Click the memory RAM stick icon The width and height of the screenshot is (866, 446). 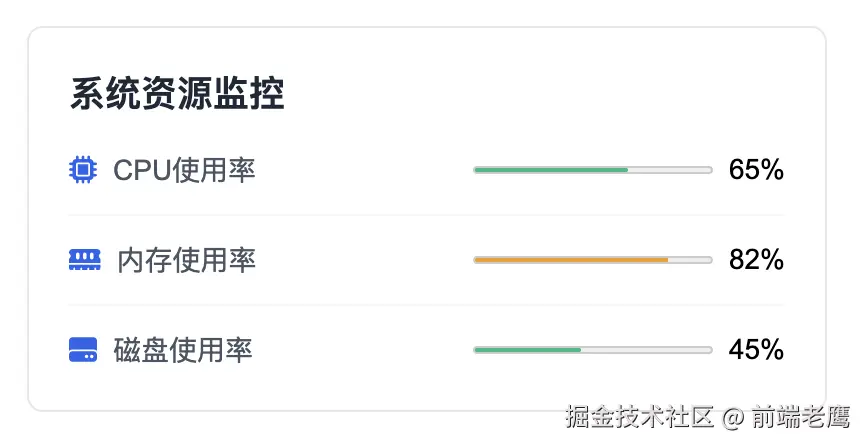pos(84,260)
